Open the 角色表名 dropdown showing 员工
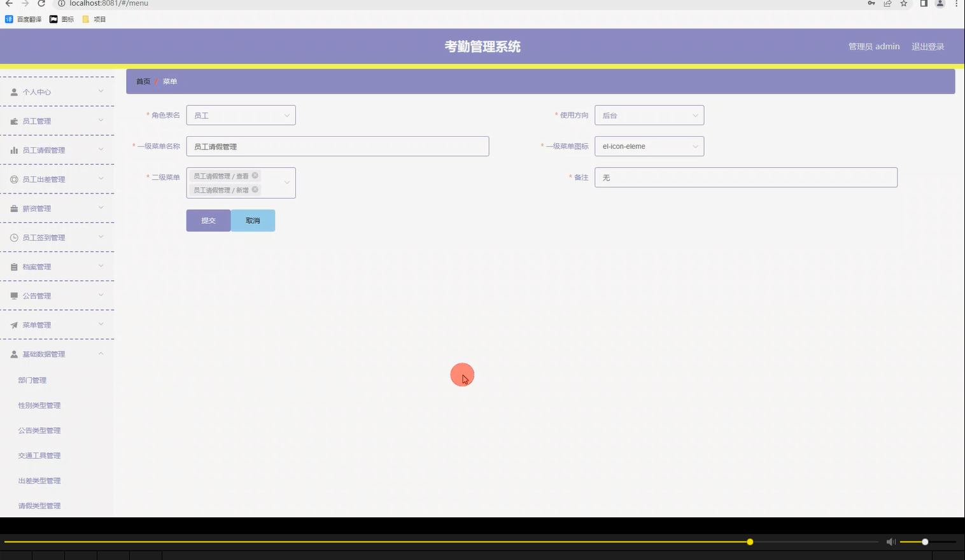This screenshot has width=965, height=560. tap(241, 115)
